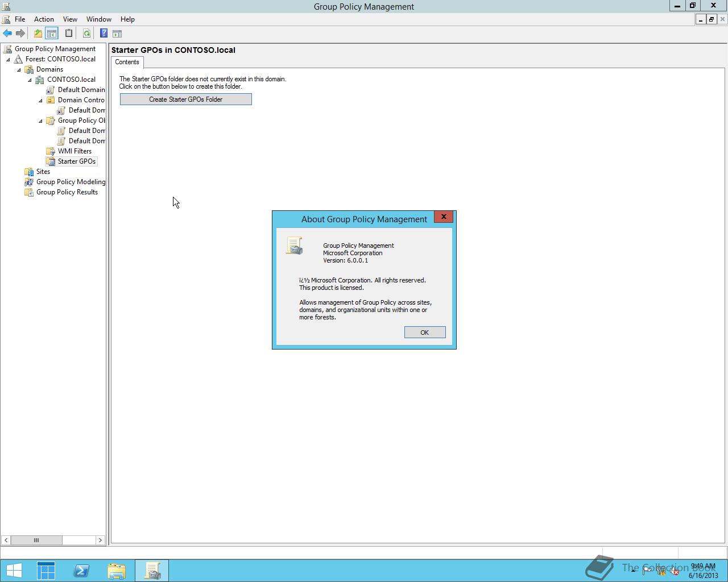The width and height of the screenshot is (728, 582).
Task: Toggle Show/Hide Console Tree toolbar icon
Action: [x=51, y=34]
